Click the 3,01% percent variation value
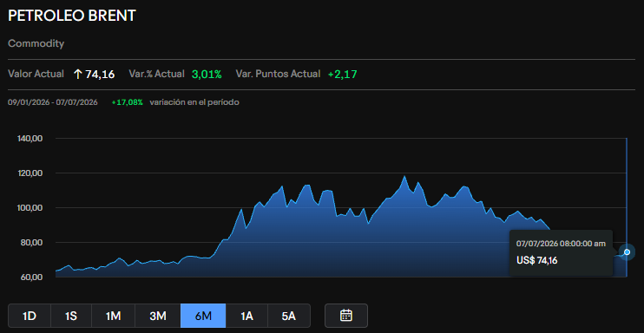This screenshot has height=333, width=644. pos(207,75)
